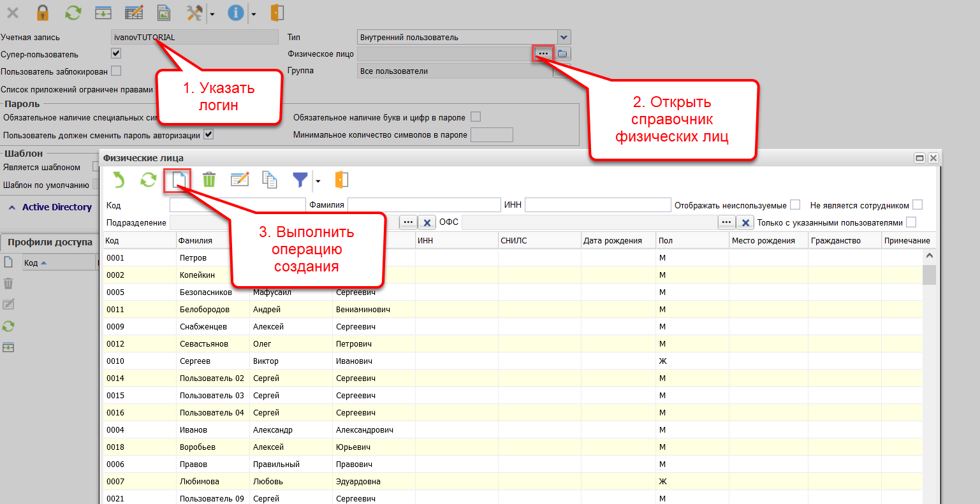Click the green refresh icon in dialog

pyautogui.click(x=149, y=180)
